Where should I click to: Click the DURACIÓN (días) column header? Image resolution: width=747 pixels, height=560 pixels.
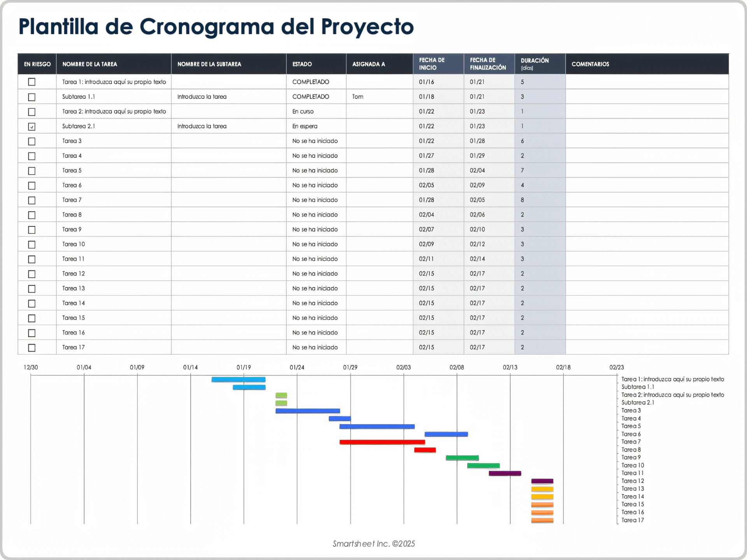coord(540,64)
